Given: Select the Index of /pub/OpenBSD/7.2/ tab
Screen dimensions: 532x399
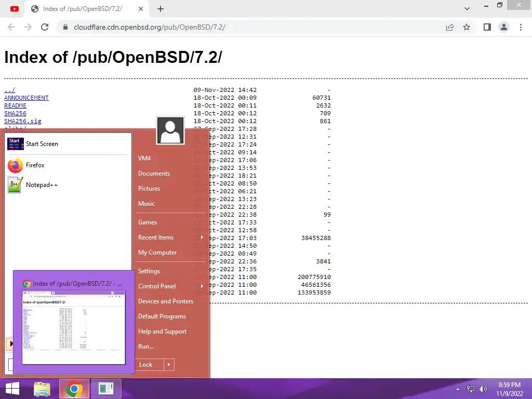Looking at the screenshot, I should (x=87, y=9).
